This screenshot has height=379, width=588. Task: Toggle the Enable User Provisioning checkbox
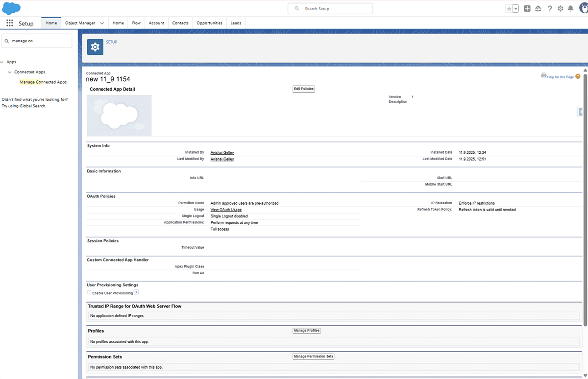89,293
